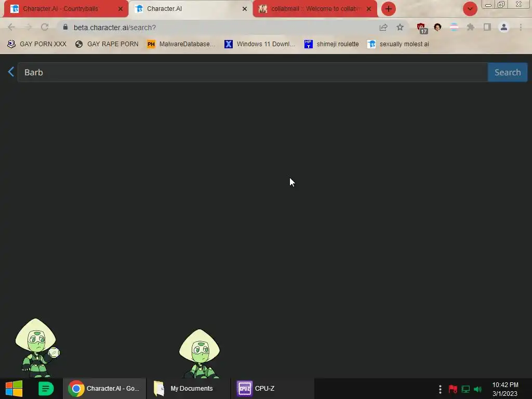Open the green chat app in taskbar
The height and width of the screenshot is (399, 532).
pos(46,389)
